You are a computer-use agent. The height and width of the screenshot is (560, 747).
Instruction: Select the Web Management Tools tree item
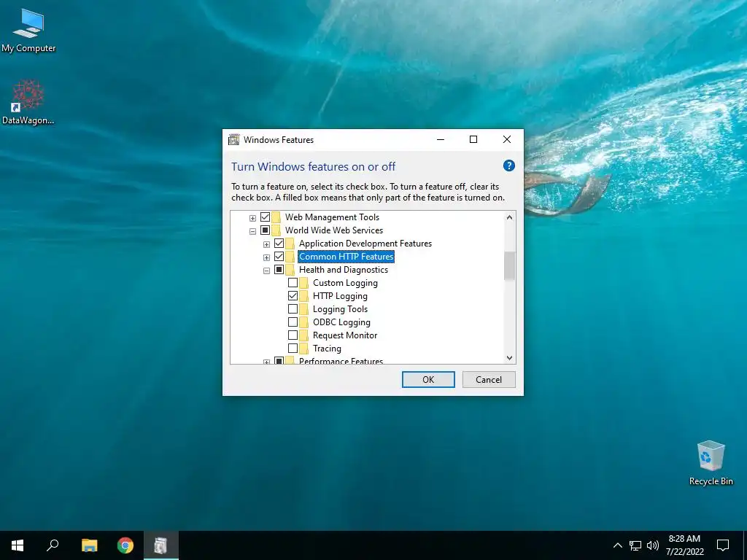332,217
